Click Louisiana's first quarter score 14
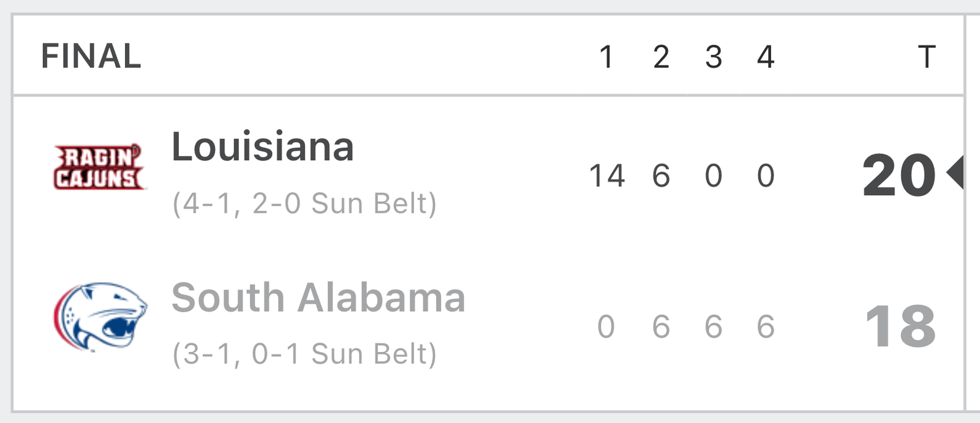 point(606,176)
